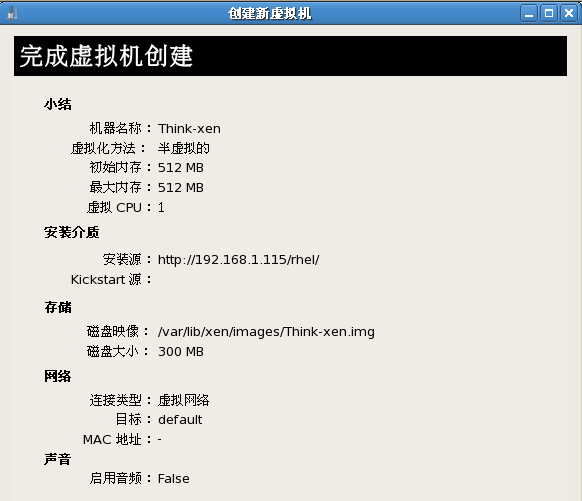The height and width of the screenshot is (501, 582).
Task: Maximize the 创建新虚拟机 window
Action: pyautogui.click(x=549, y=13)
